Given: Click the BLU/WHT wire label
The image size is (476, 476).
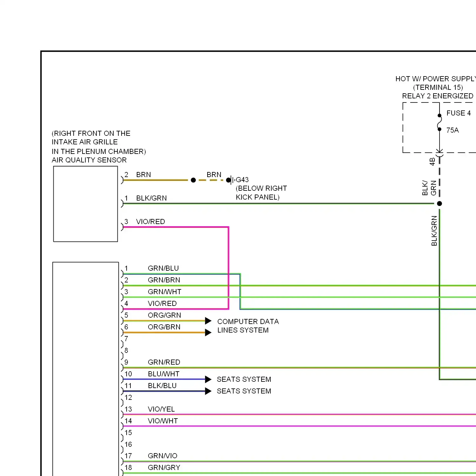Looking at the screenshot, I should [x=164, y=374].
